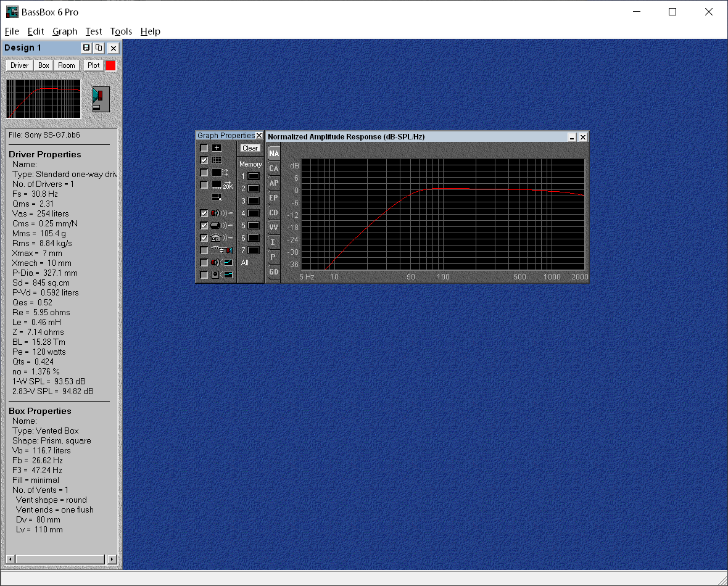
Task: Open the Graph menu
Action: click(x=65, y=31)
